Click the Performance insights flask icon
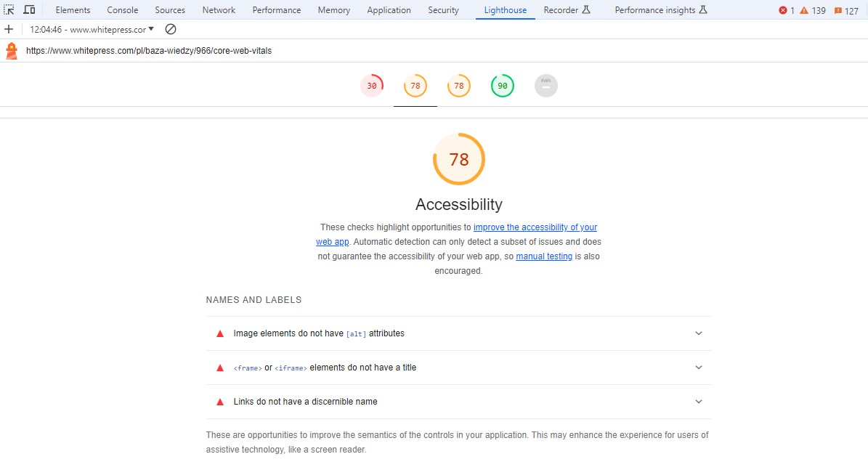Screen dimensions: 868x462 (703, 10)
